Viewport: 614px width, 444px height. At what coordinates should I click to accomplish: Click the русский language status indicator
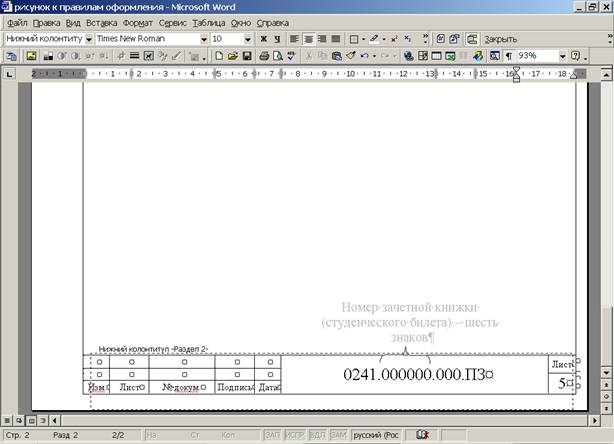pos(376,435)
